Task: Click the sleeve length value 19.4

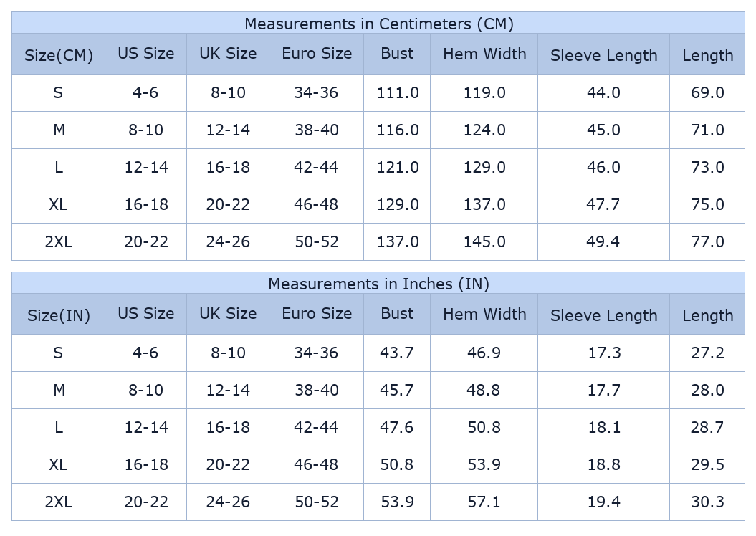Action: pos(603,502)
